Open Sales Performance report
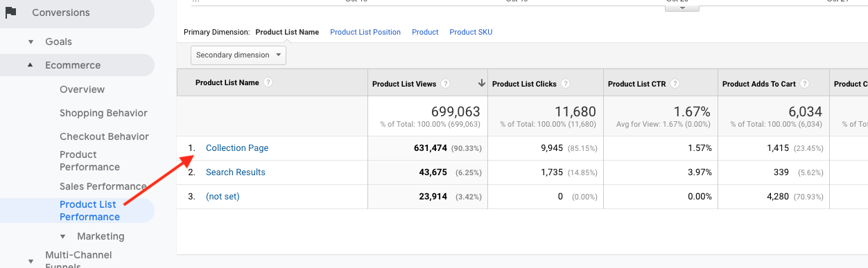868x268 pixels. pyautogui.click(x=103, y=186)
